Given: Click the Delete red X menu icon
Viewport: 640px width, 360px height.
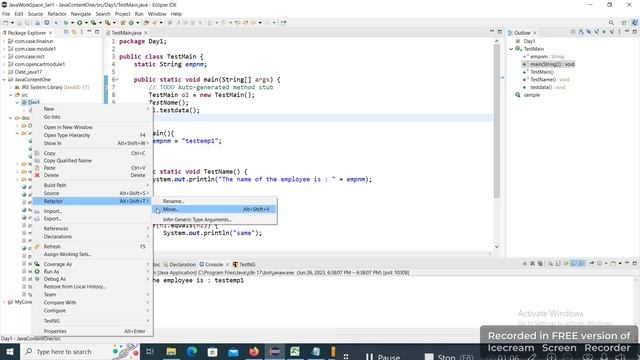Looking at the screenshot, I should tap(37, 175).
